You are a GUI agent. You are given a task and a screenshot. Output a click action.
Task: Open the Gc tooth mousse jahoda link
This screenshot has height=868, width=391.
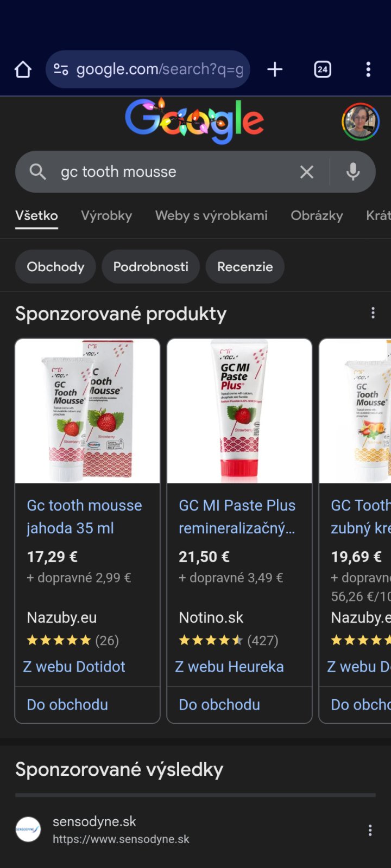(x=84, y=516)
